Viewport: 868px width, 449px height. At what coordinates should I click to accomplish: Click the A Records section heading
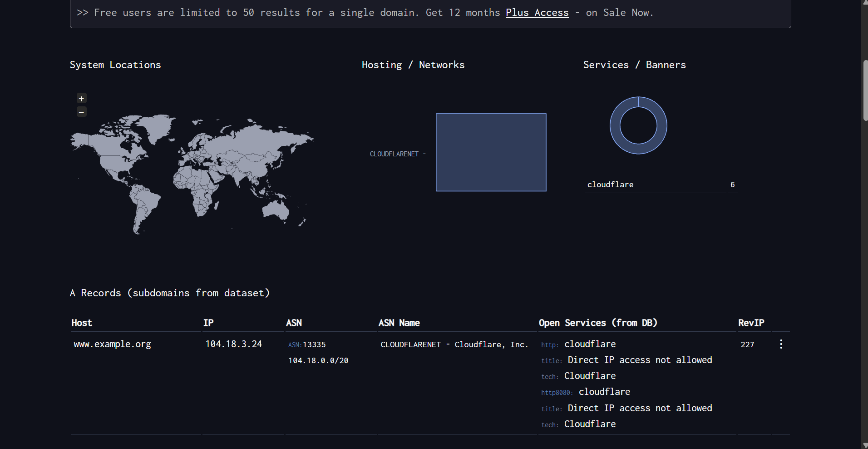[170, 293]
